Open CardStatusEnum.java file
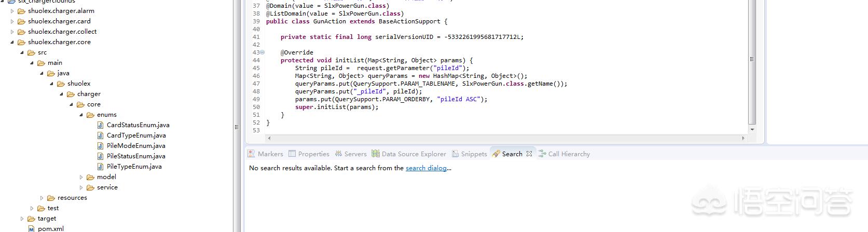Screen dimensions: 868x232 pyautogui.click(x=138, y=125)
